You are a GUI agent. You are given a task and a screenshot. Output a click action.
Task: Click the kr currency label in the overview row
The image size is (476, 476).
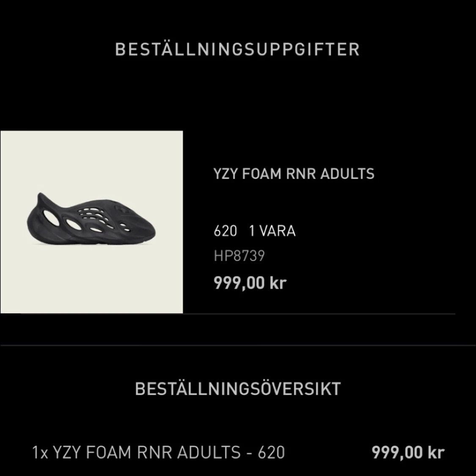(x=436, y=453)
